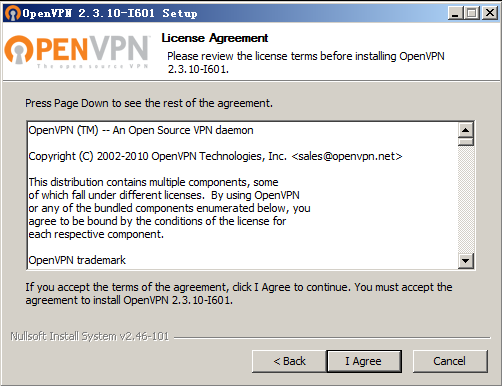Close the setup window
The image size is (502, 386).
click(x=490, y=13)
